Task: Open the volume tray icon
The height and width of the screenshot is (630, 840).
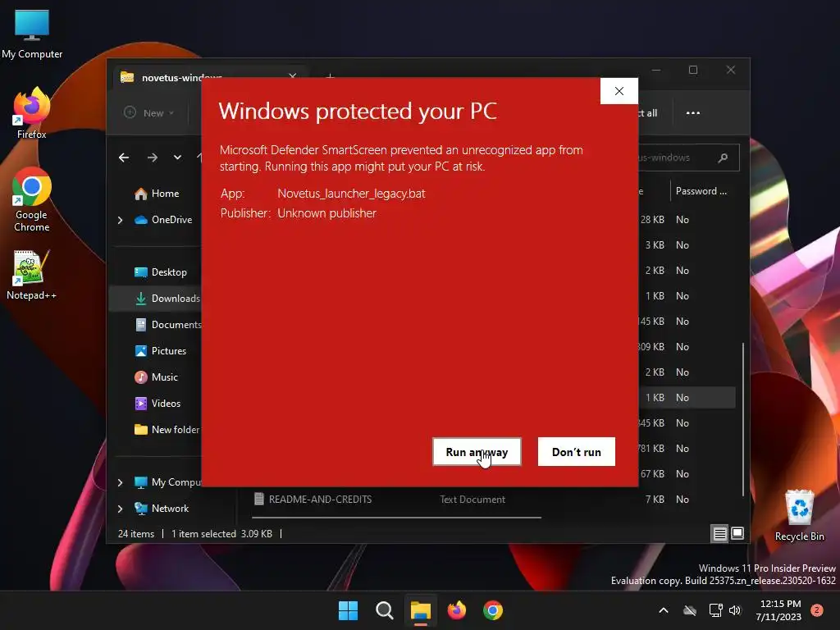Action: coord(735,610)
